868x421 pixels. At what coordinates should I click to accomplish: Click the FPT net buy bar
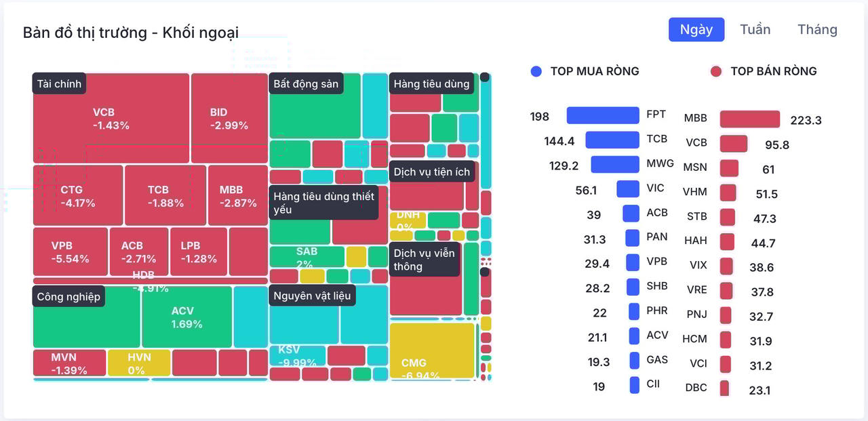[603, 115]
